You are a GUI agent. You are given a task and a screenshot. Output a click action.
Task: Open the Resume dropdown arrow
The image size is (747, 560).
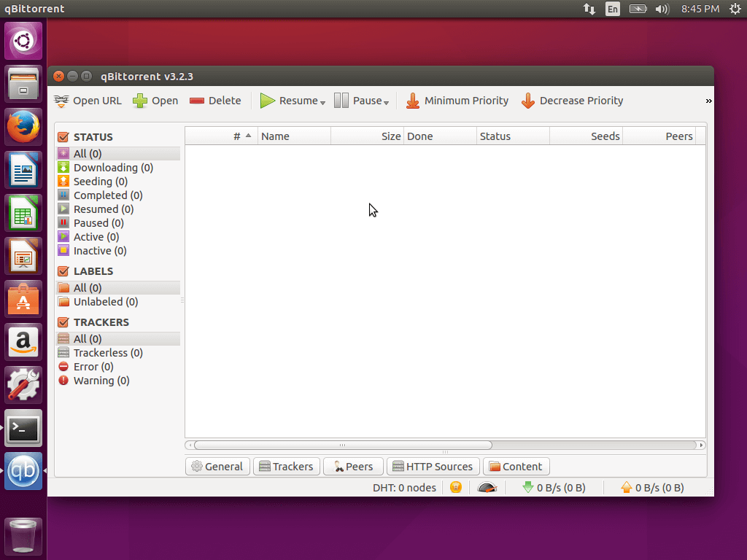322,103
